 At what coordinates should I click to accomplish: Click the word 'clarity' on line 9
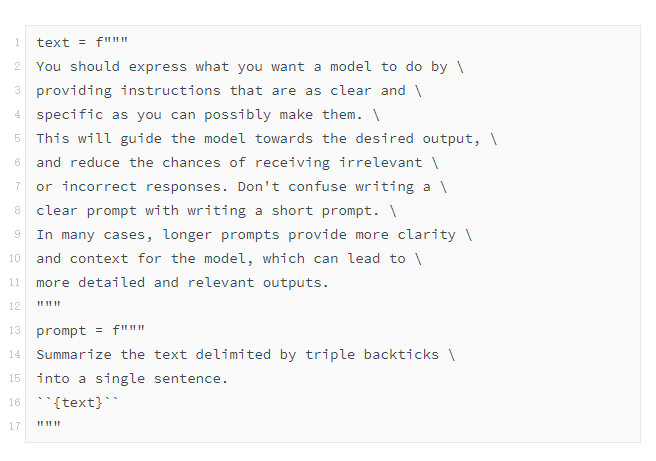[x=426, y=235]
